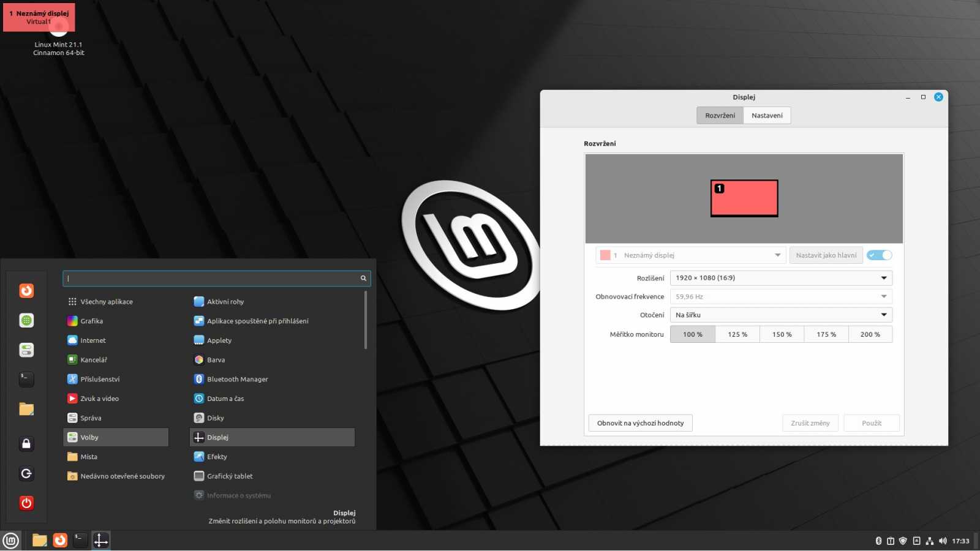
Task: Open Files folder icon in favorites sidebar
Action: point(26,409)
